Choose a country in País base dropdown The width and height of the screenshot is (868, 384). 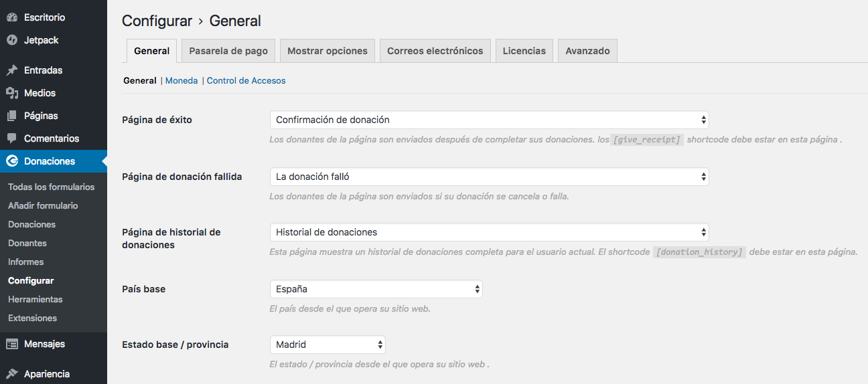tap(375, 289)
